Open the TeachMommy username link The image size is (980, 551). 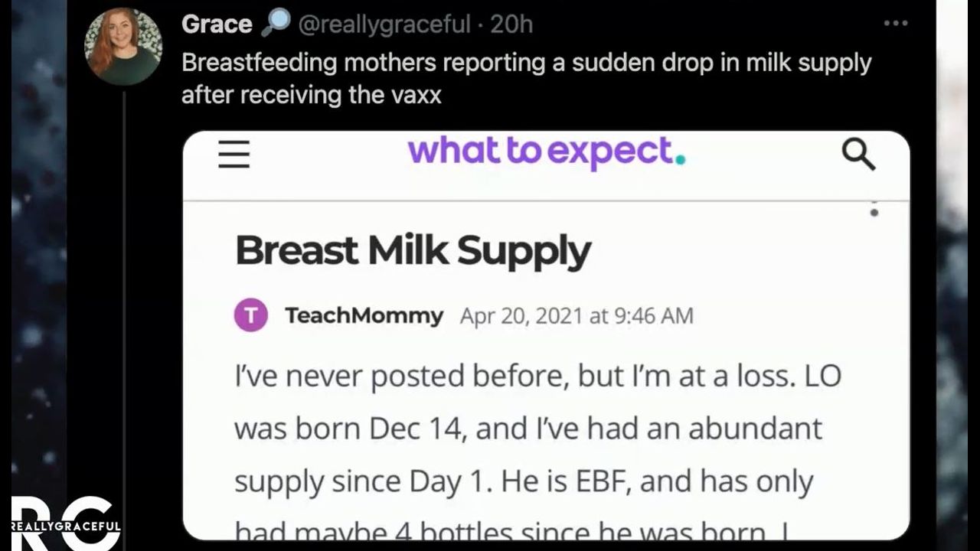(364, 315)
